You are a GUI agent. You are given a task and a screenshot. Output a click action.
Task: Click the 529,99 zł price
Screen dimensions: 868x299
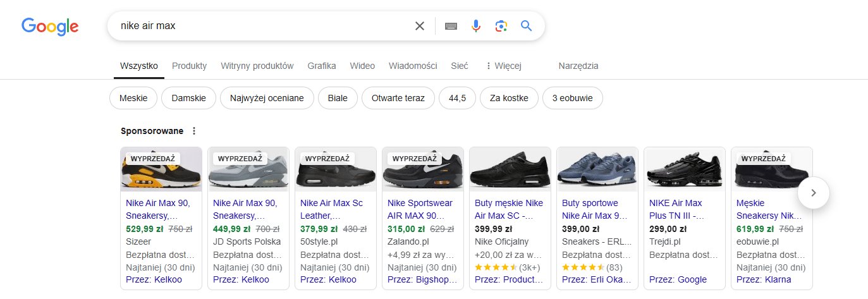point(144,229)
